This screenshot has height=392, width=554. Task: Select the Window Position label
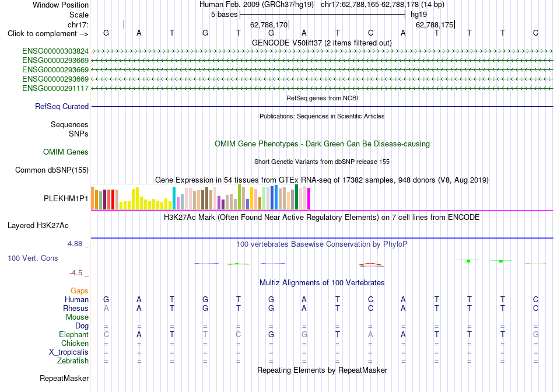point(61,5)
